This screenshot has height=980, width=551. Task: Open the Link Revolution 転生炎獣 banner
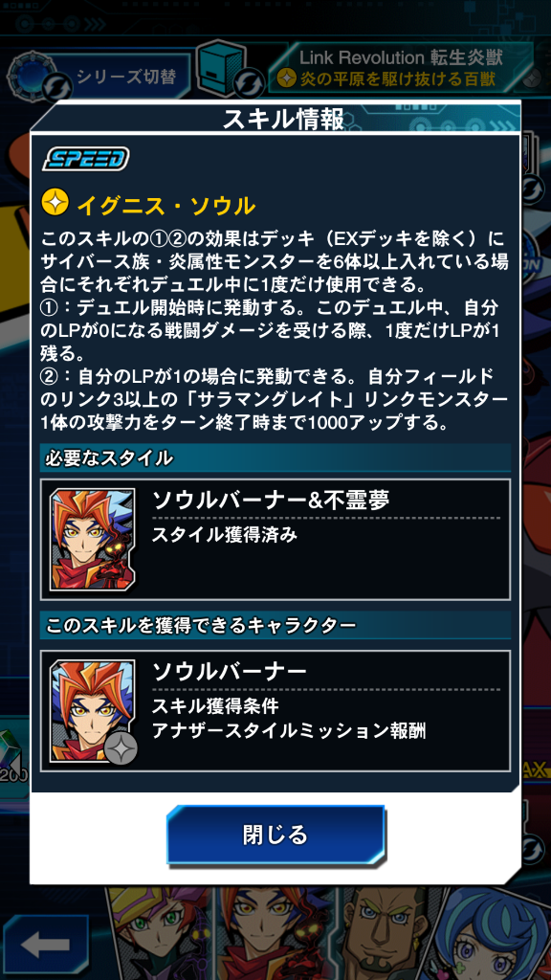point(402,69)
